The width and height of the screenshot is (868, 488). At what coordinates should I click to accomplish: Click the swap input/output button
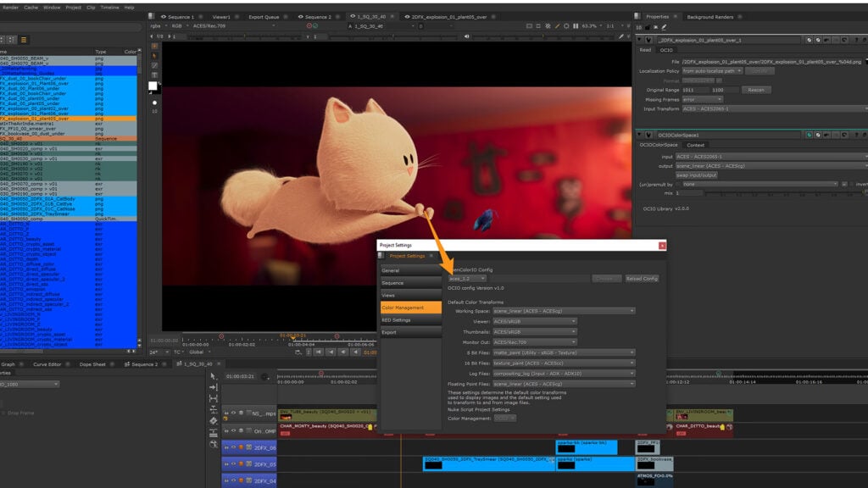coord(697,175)
